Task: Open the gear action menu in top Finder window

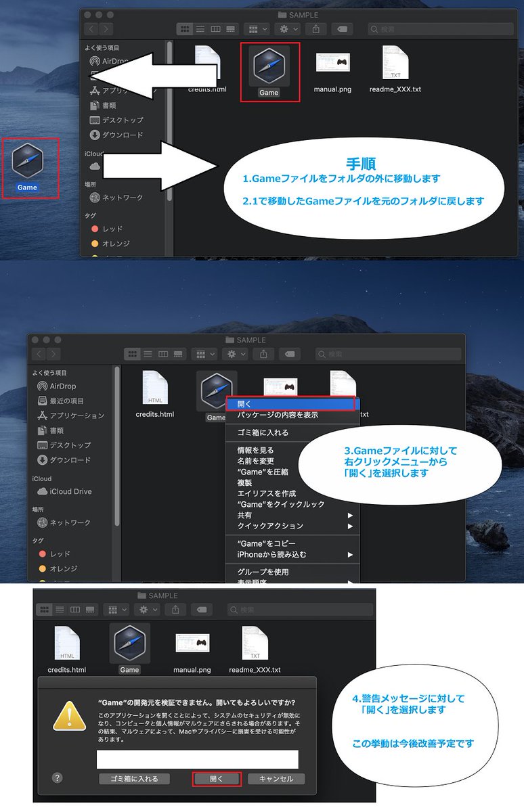Action: pyautogui.click(x=288, y=29)
